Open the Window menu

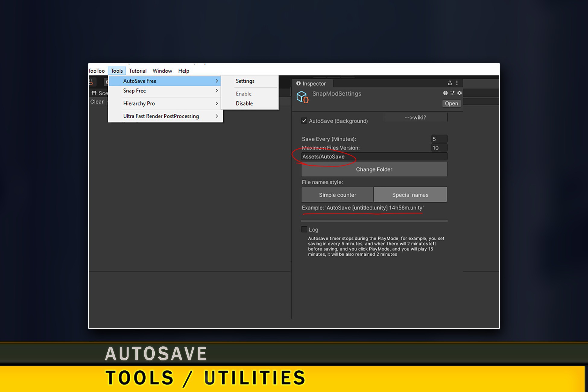coord(162,71)
